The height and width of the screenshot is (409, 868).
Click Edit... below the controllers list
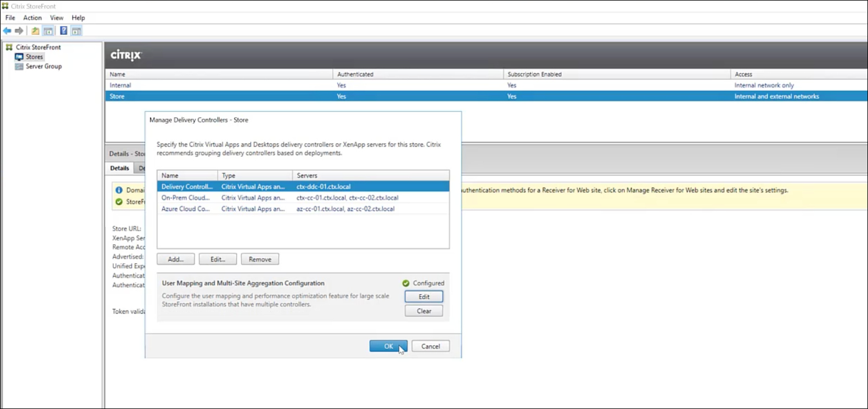218,259
